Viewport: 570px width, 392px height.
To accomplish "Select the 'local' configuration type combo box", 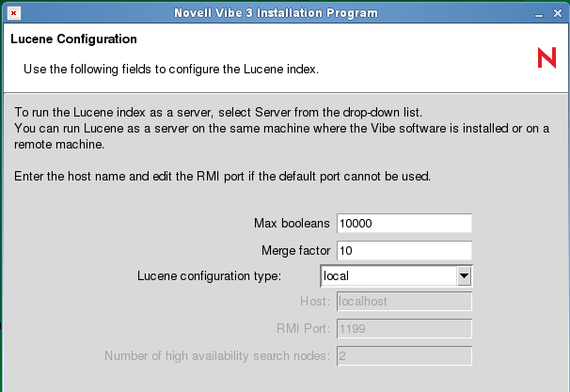I will click(388, 276).
